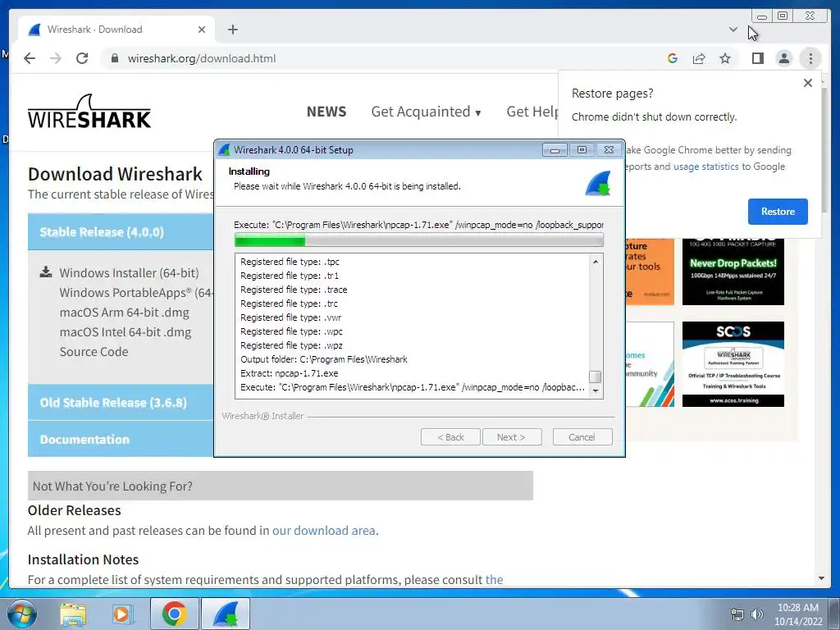
Task: Launch Windows Media Player from taskbar
Action: click(121, 614)
